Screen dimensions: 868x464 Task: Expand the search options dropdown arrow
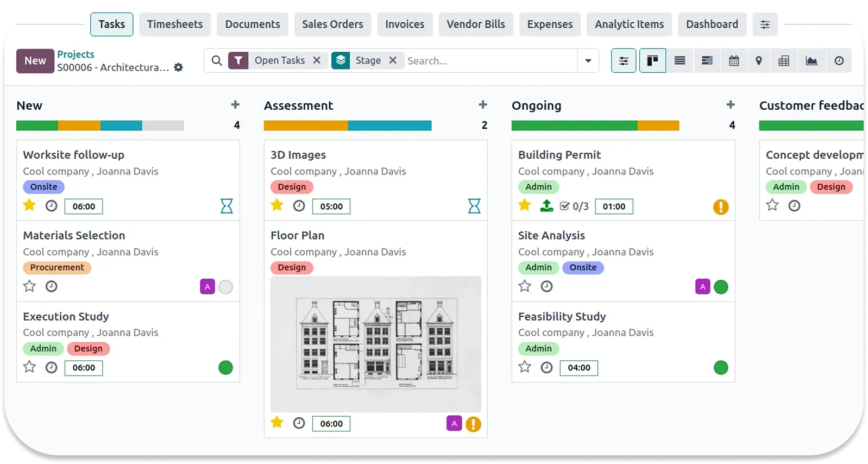(x=588, y=61)
